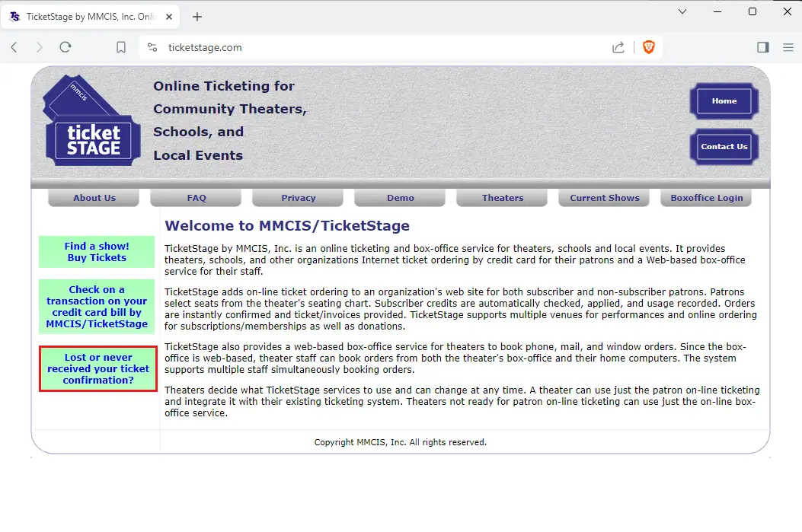
Task: Close the TicketStage browser tab
Action: [x=169, y=17]
